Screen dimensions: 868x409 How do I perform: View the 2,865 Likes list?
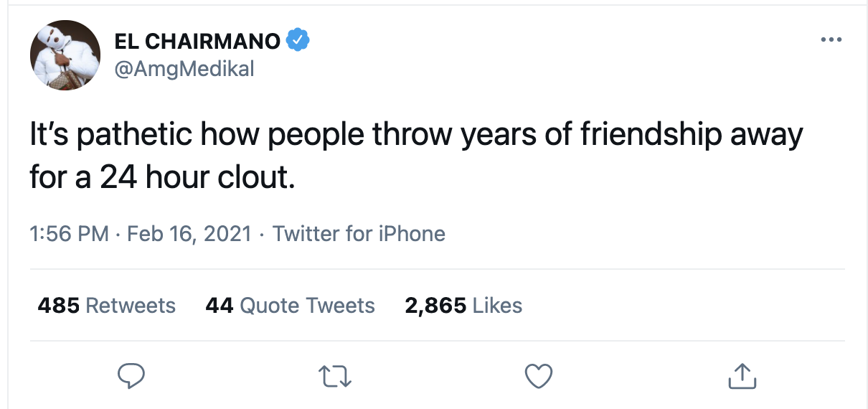coord(463,306)
